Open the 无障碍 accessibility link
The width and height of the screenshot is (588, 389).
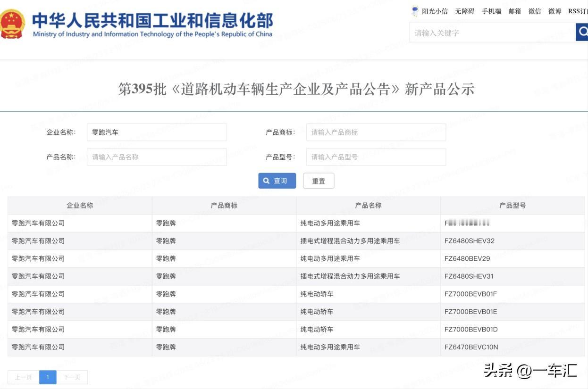(x=465, y=11)
